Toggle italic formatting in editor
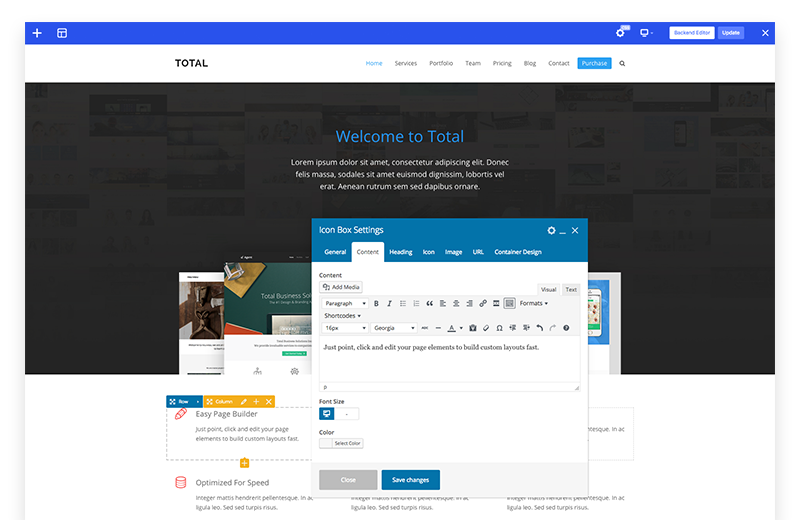Viewport: 800px width, 520px height. point(389,303)
